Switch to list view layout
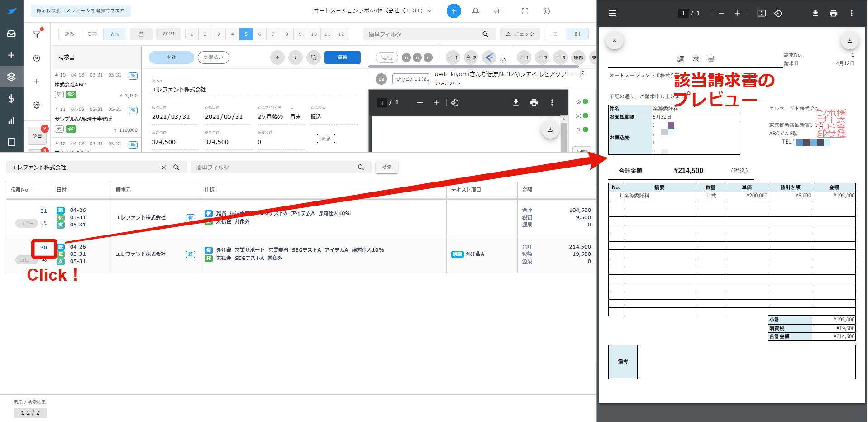 point(555,34)
